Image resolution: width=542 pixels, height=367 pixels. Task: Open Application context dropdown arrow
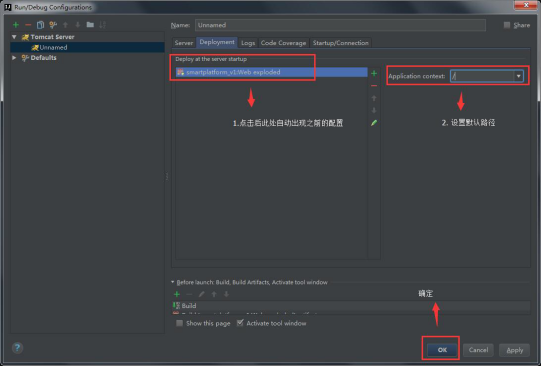518,76
